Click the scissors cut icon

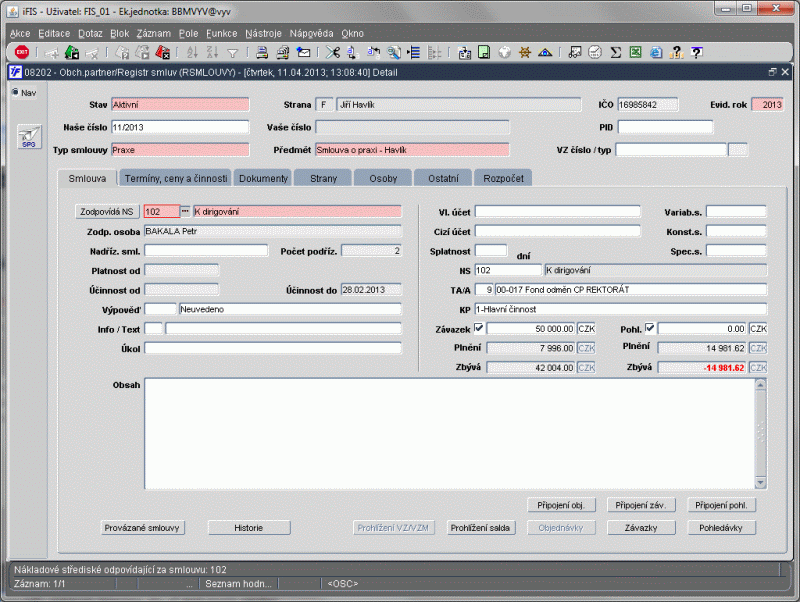pos(331,52)
